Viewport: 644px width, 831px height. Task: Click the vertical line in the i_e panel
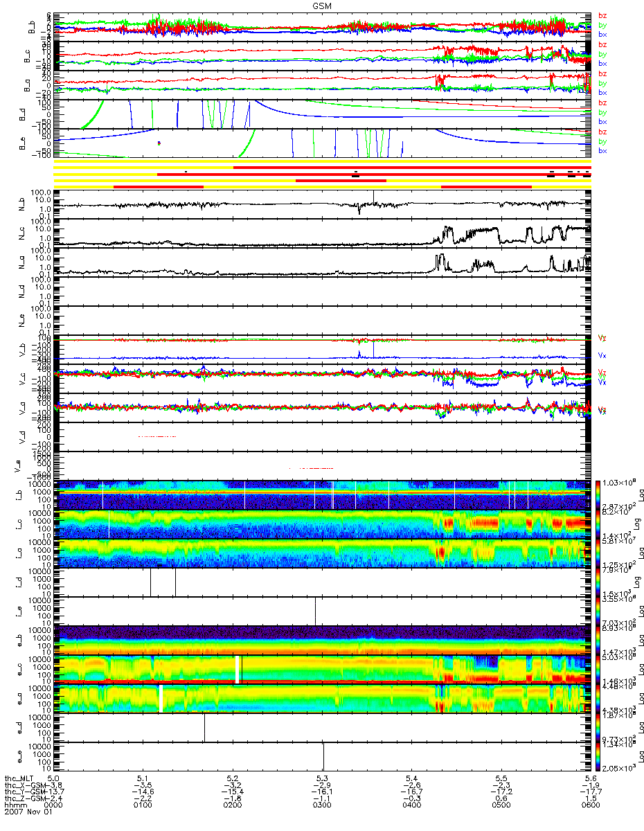pos(315,611)
